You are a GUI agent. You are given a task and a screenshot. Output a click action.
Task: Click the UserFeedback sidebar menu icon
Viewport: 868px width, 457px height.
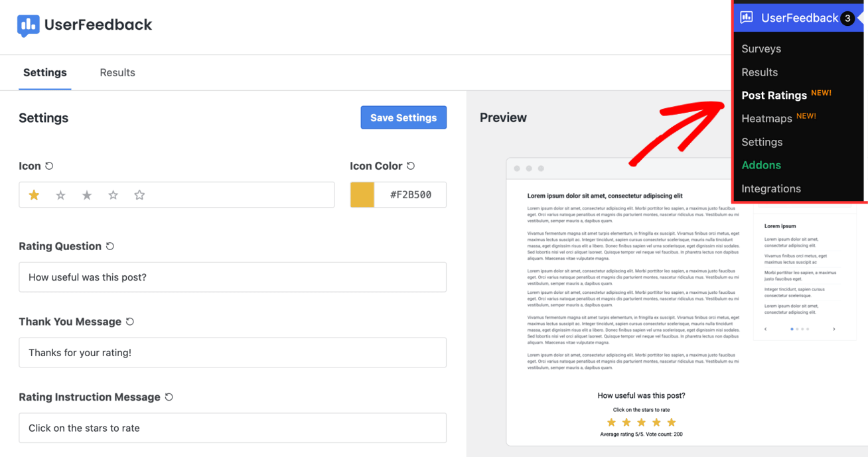(x=747, y=18)
